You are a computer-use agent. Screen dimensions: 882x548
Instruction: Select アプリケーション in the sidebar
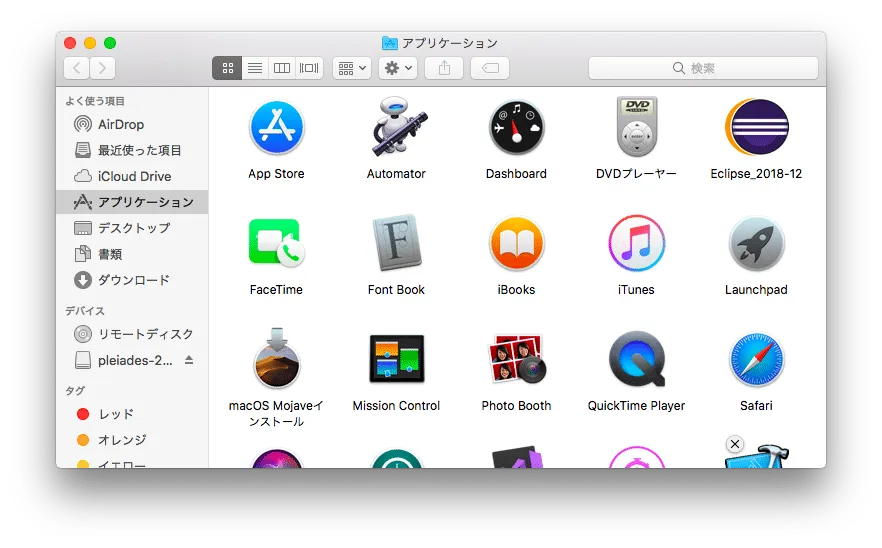[x=132, y=202]
